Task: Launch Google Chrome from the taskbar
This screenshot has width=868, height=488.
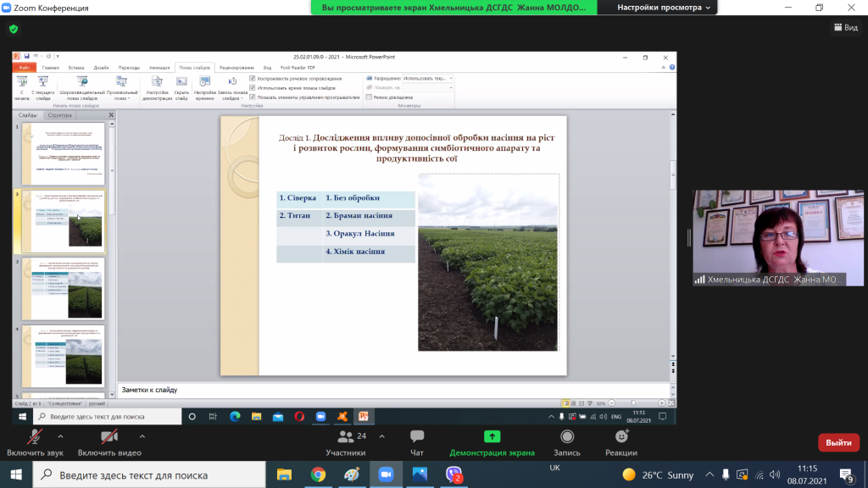Action: (x=318, y=475)
